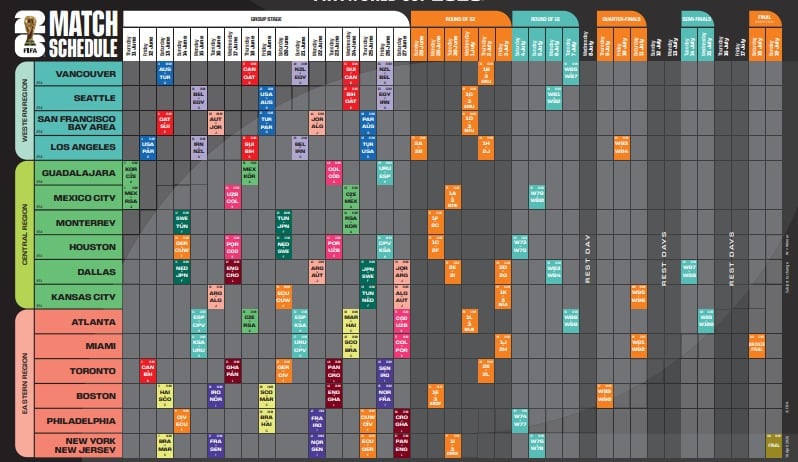Open the COL vs POR match in Miami
This screenshot has width=798, height=462.
pyautogui.click(x=402, y=346)
